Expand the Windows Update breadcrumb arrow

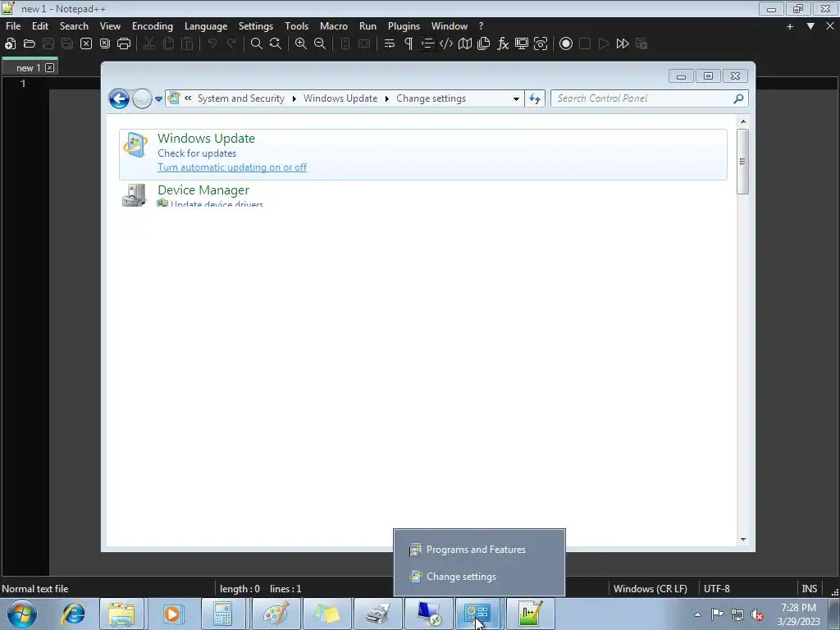click(387, 98)
